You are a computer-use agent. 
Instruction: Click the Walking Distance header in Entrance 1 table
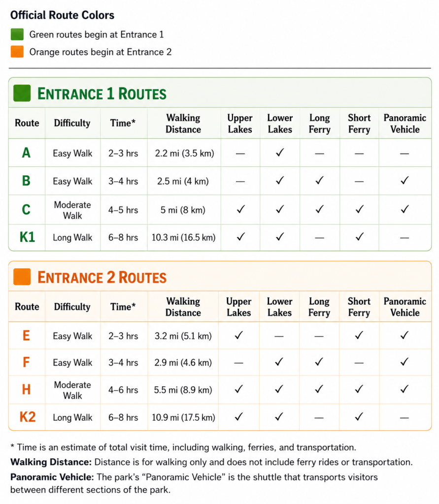pos(183,124)
